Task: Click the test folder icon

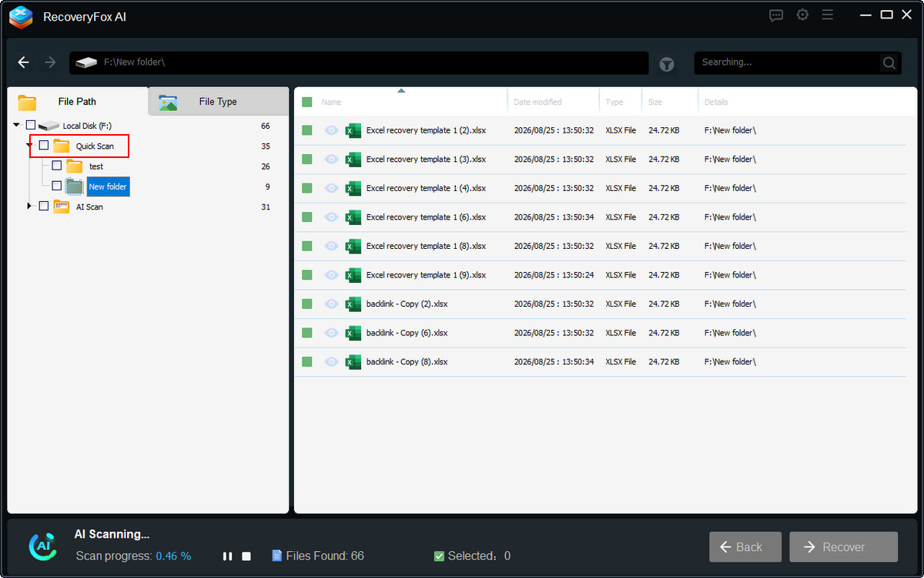Action: pyautogui.click(x=74, y=166)
